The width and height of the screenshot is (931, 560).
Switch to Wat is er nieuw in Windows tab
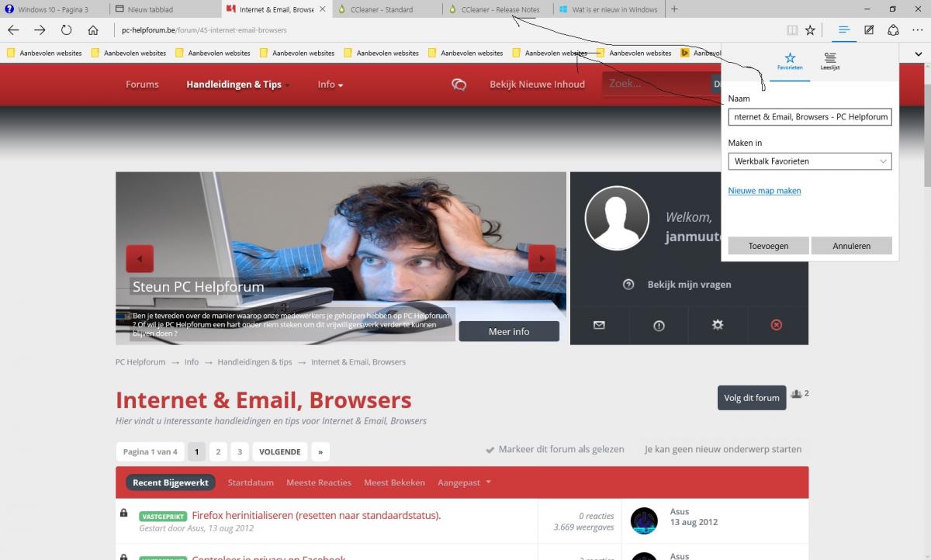point(610,9)
